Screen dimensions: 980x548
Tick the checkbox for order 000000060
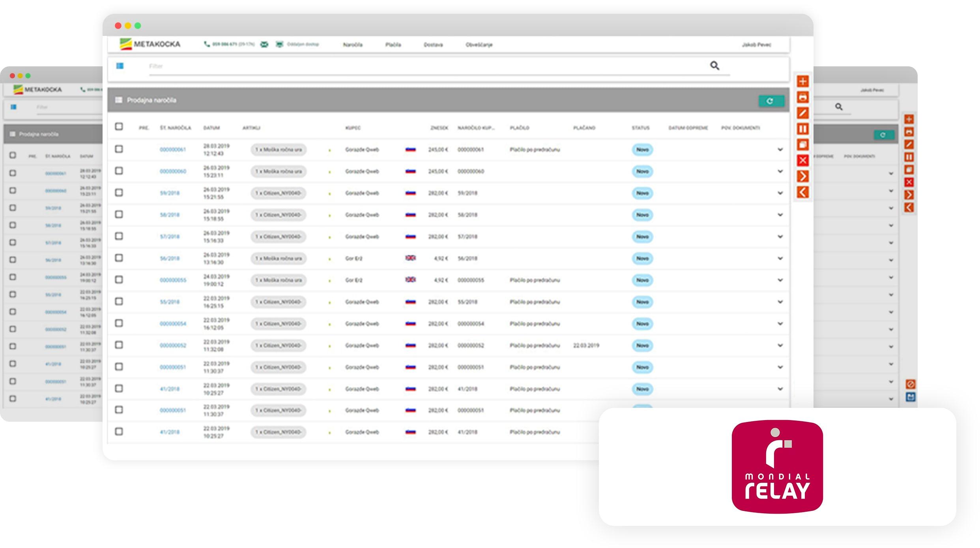pos(119,171)
